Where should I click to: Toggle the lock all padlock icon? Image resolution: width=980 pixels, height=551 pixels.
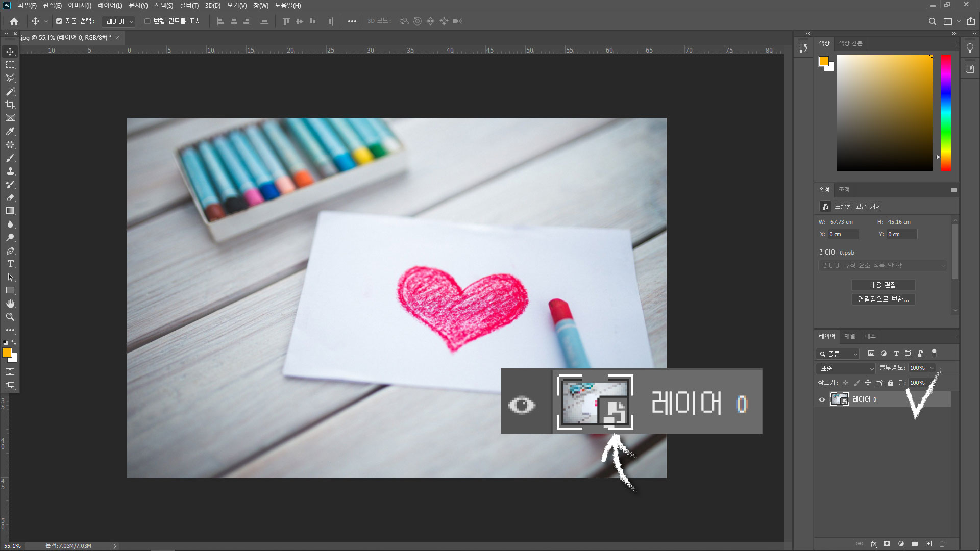point(891,383)
